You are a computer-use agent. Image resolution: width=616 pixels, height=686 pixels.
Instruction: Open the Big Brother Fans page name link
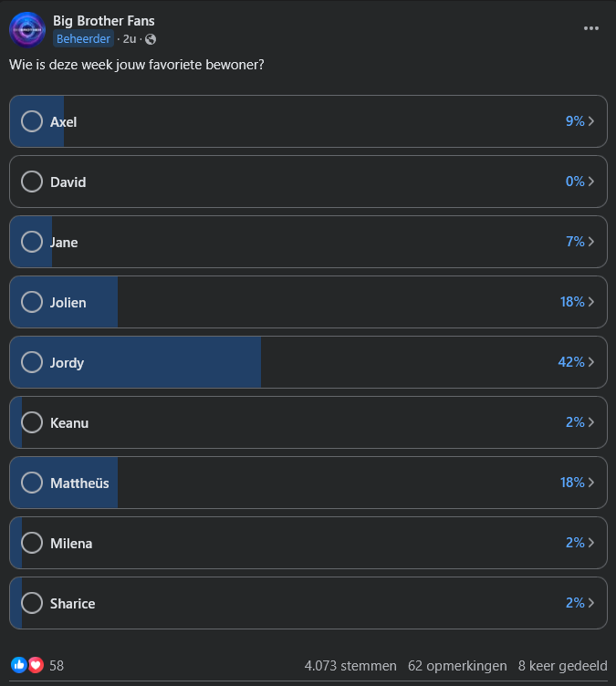[104, 21]
